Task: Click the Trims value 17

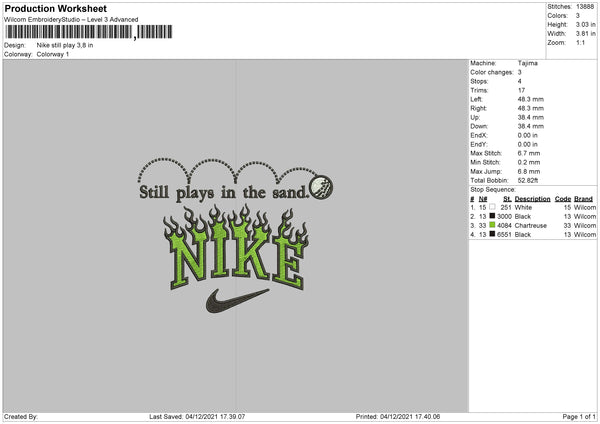Action: point(521,90)
